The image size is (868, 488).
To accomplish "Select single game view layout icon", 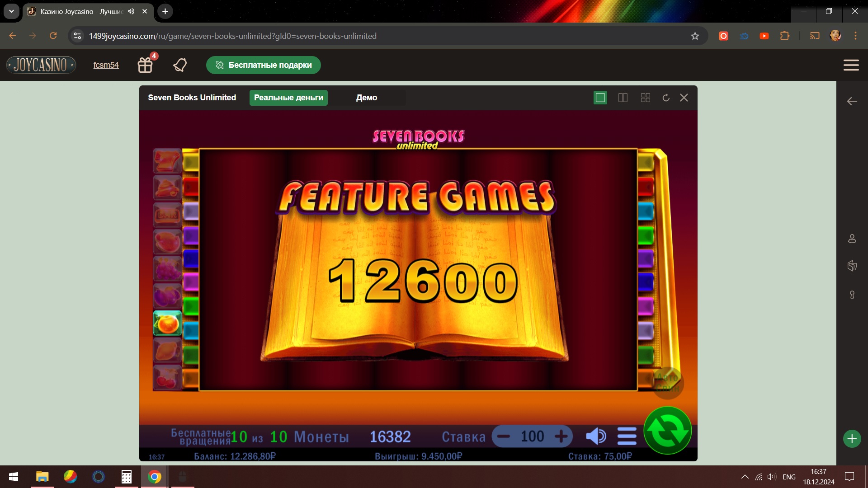I will point(600,98).
